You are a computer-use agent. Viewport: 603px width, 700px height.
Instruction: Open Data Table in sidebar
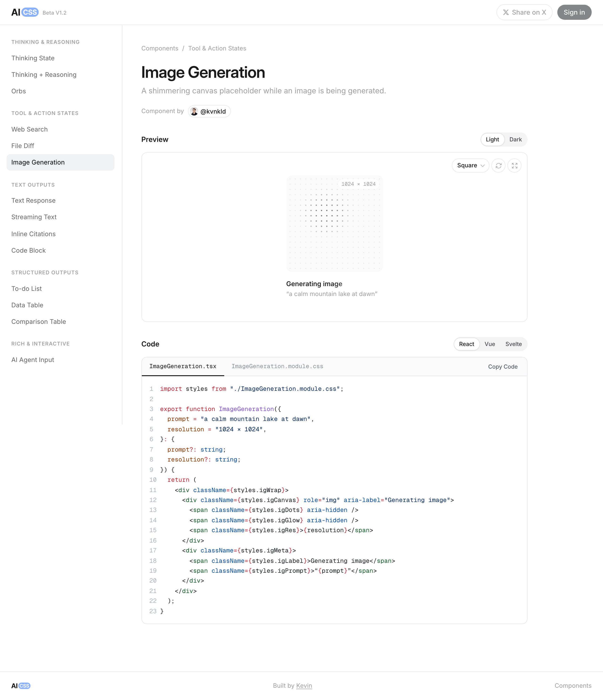click(x=61, y=305)
